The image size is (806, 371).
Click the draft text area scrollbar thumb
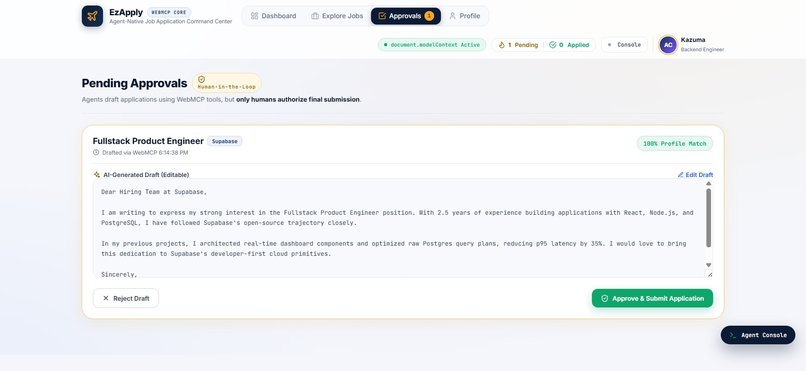708,218
